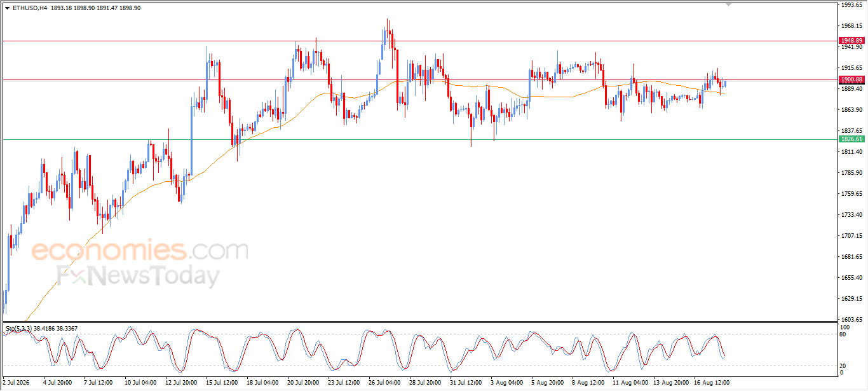The width and height of the screenshot is (868, 391).
Task: Open the dropdown arrow beside ETHUSD,H4
Action: click(x=7, y=8)
